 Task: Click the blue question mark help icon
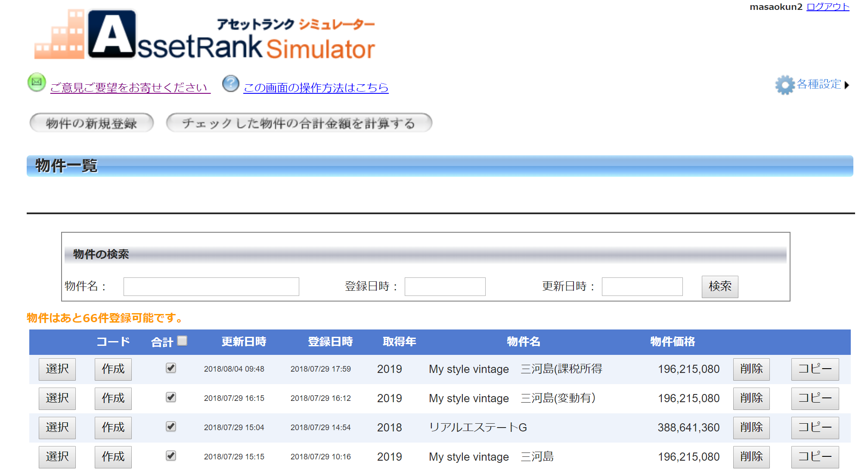(230, 83)
